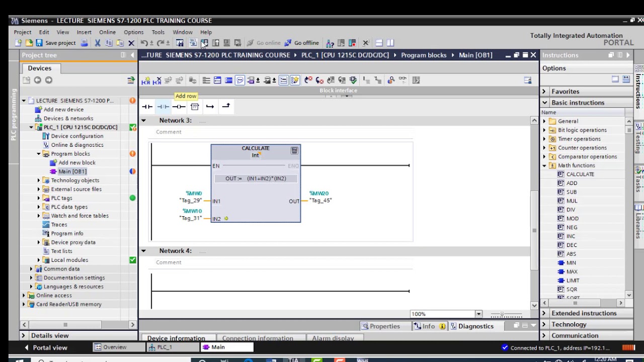Open the Insert menu
The height and width of the screenshot is (362, 644).
pyautogui.click(x=84, y=32)
